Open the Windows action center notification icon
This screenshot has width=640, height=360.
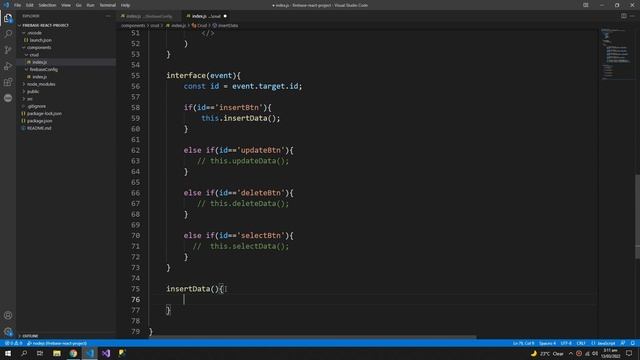(x=629, y=353)
